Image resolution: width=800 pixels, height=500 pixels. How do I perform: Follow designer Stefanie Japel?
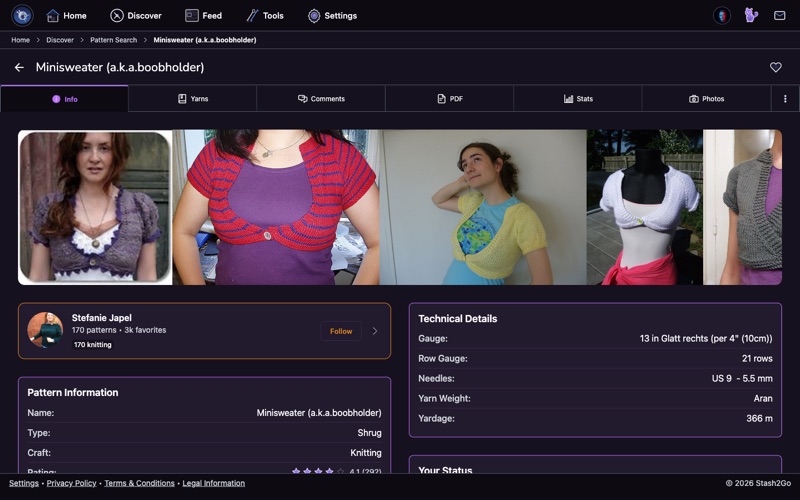click(x=341, y=331)
